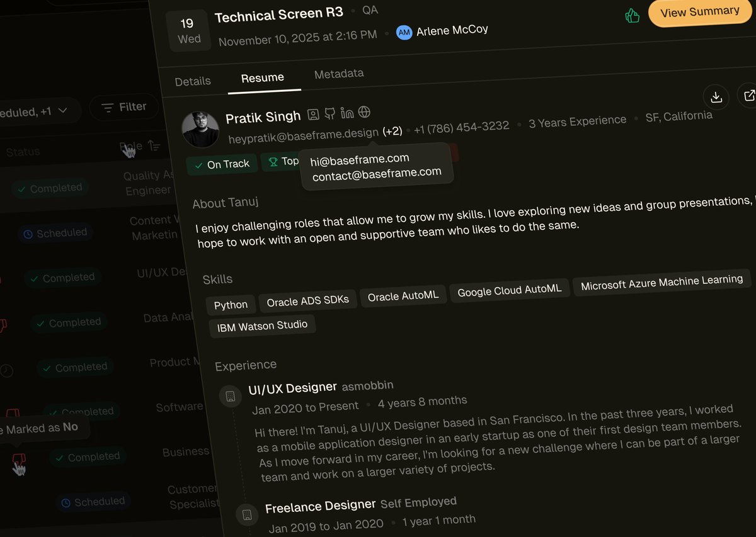Click the Status column header in background

(x=23, y=152)
